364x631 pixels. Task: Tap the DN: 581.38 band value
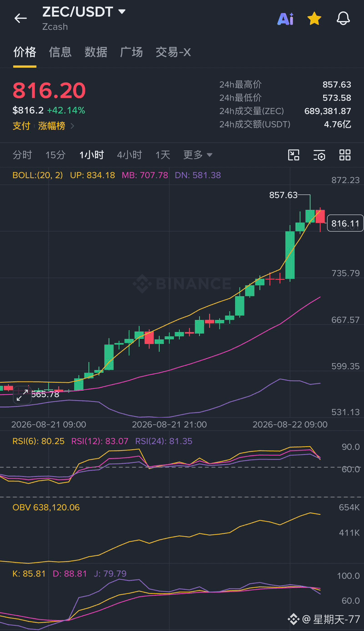click(198, 175)
